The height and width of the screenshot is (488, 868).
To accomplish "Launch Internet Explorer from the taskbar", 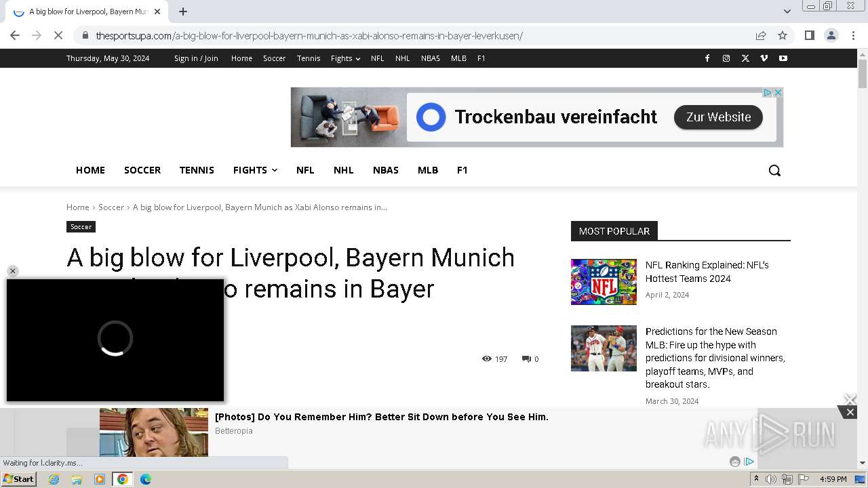I will (x=54, y=479).
